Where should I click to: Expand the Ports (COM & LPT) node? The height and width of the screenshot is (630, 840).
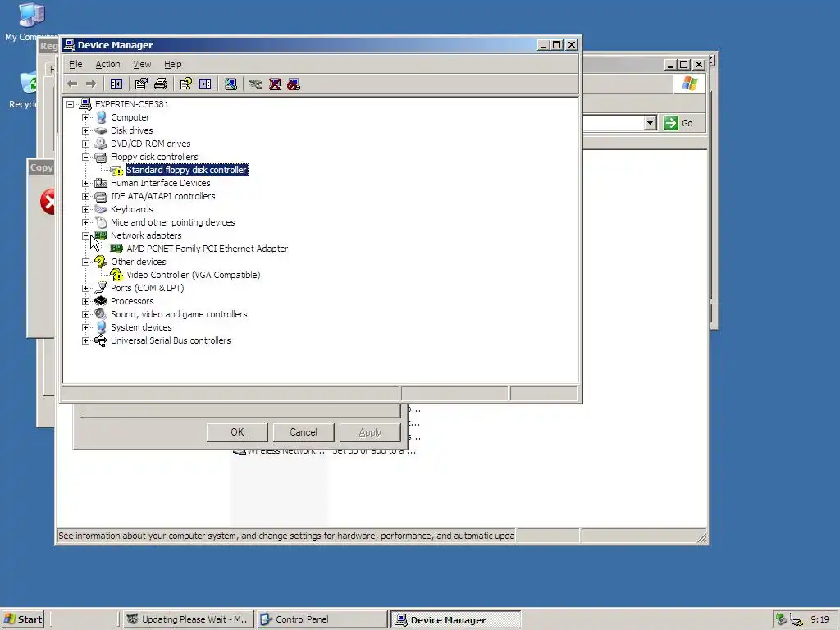point(85,288)
